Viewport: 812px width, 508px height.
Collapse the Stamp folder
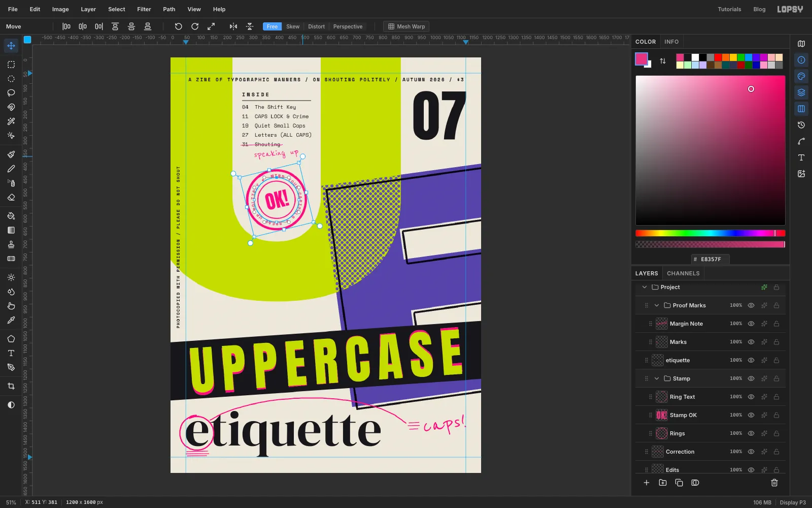coord(657,378)
